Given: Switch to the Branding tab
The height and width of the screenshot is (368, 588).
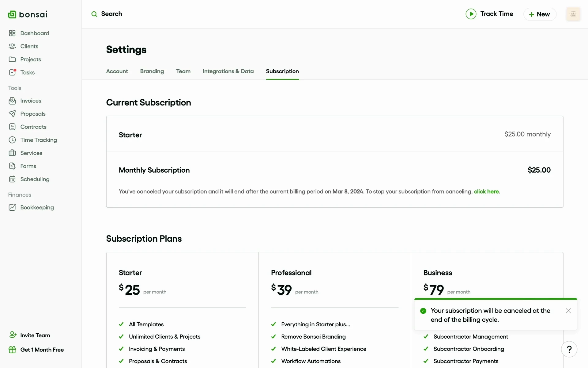Looking at the screenshot, I should click(152, 71).
